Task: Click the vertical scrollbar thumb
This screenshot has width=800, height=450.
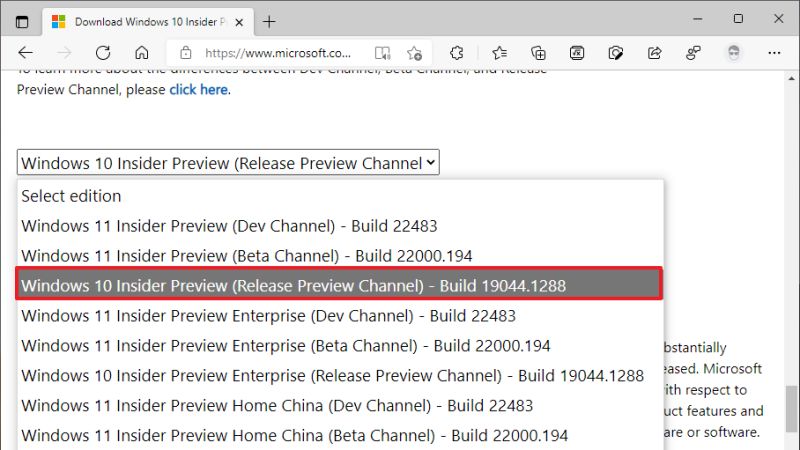Action: (x=791, y=409)
